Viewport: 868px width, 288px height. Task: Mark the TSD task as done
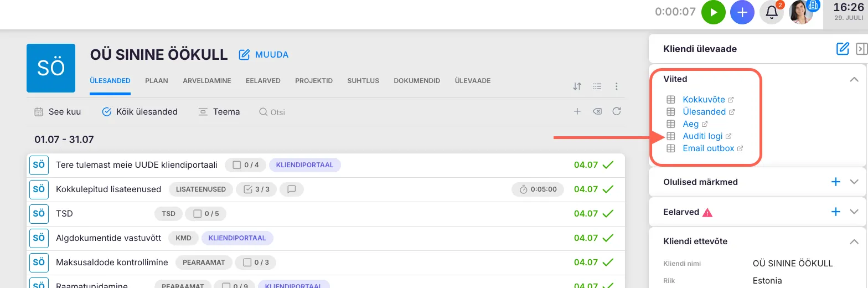click(x=608, y=214)
